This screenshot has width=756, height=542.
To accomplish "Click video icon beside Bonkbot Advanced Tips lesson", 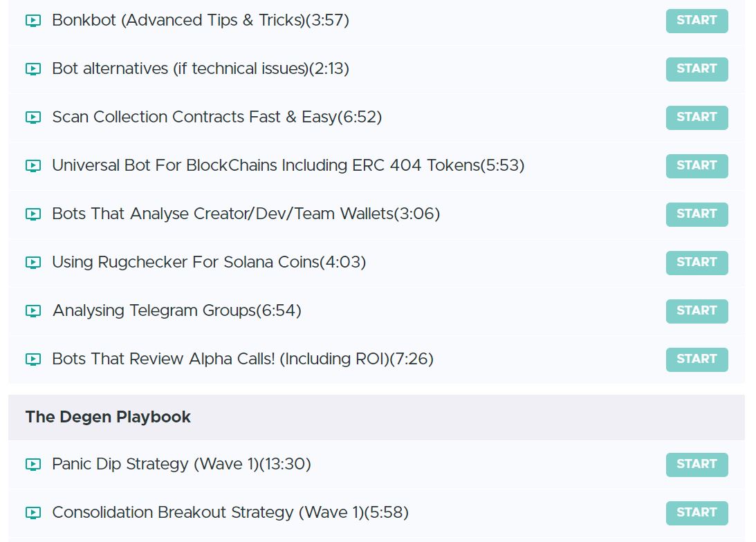I will [33, 21].
